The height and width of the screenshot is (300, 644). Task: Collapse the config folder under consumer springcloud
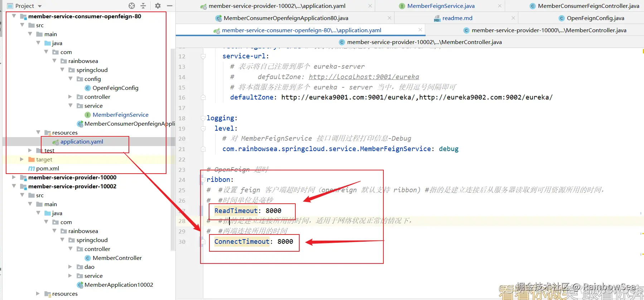tap(71, 79)
